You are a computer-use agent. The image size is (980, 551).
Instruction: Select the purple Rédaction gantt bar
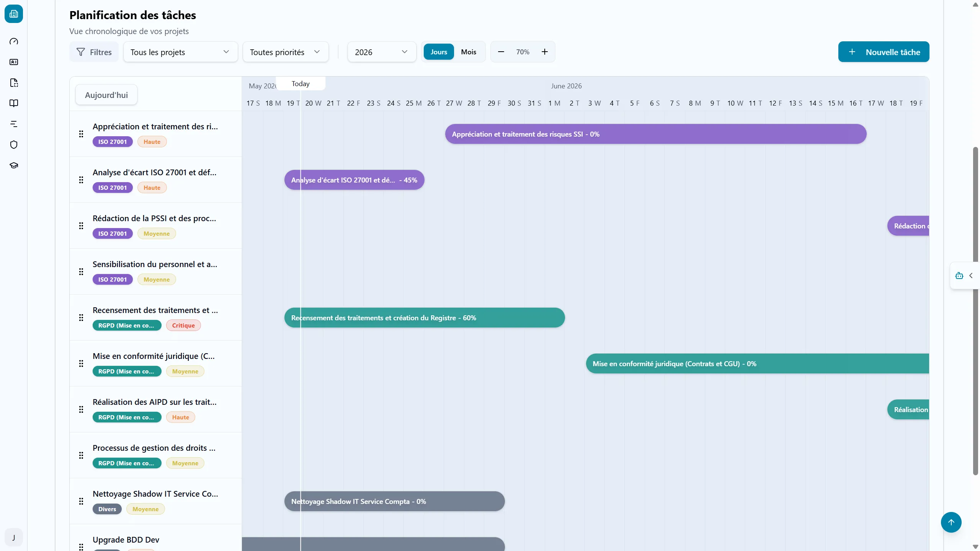pyautogui.click(x=908, y=226)
